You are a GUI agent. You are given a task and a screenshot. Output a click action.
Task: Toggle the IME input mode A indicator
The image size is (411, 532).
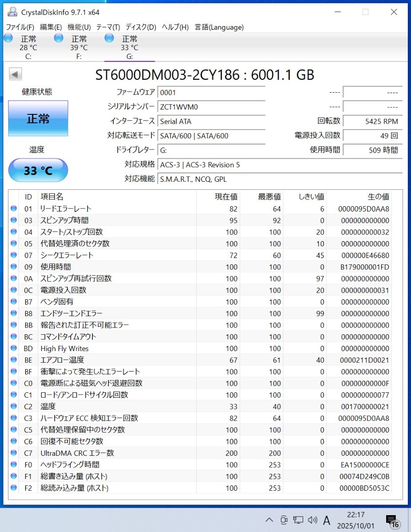(x=327, y=520)
